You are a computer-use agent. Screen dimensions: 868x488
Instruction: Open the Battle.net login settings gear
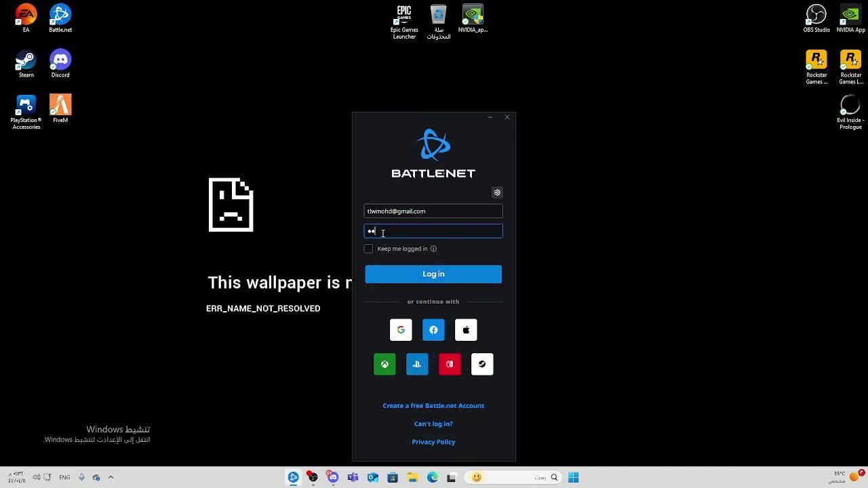click(x=497, y=192)
